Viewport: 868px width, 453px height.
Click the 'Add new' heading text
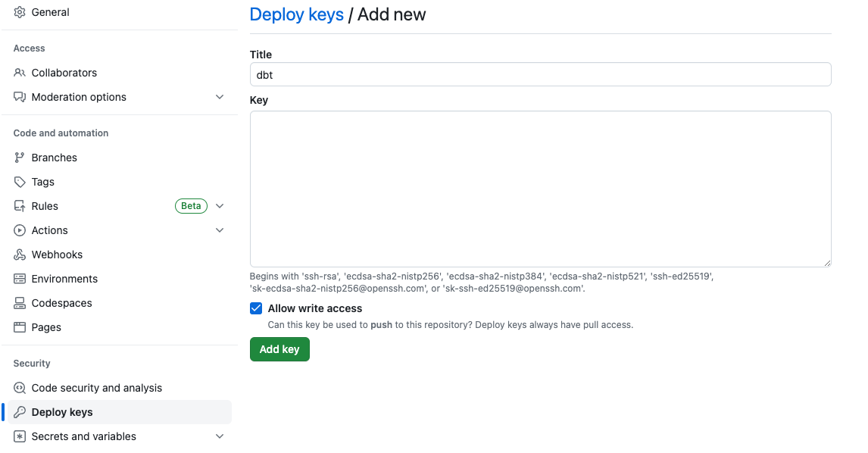(x=392, y=14)
